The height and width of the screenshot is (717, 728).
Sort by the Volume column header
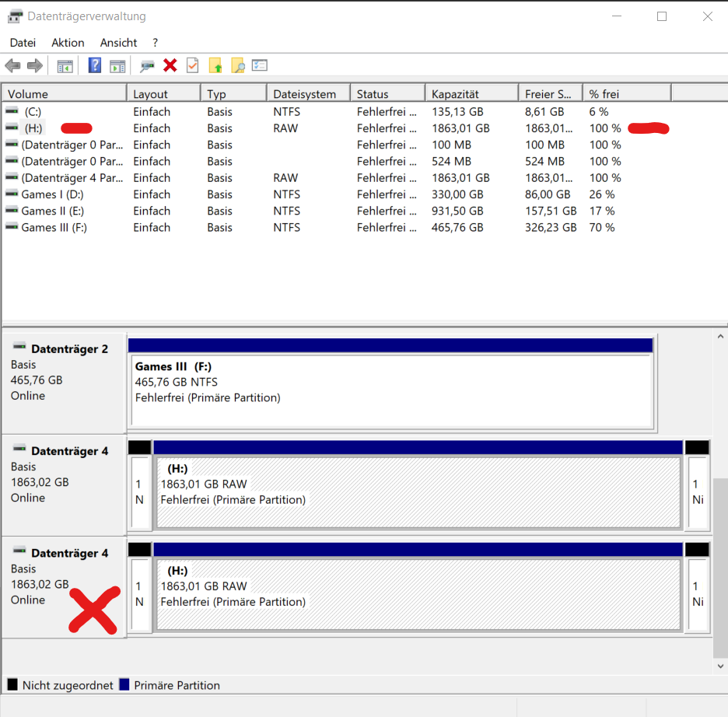(x=65, y=94)
